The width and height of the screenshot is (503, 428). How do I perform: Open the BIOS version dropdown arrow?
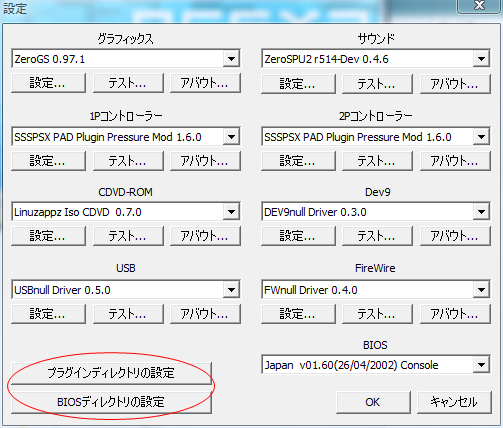[481, 365]
